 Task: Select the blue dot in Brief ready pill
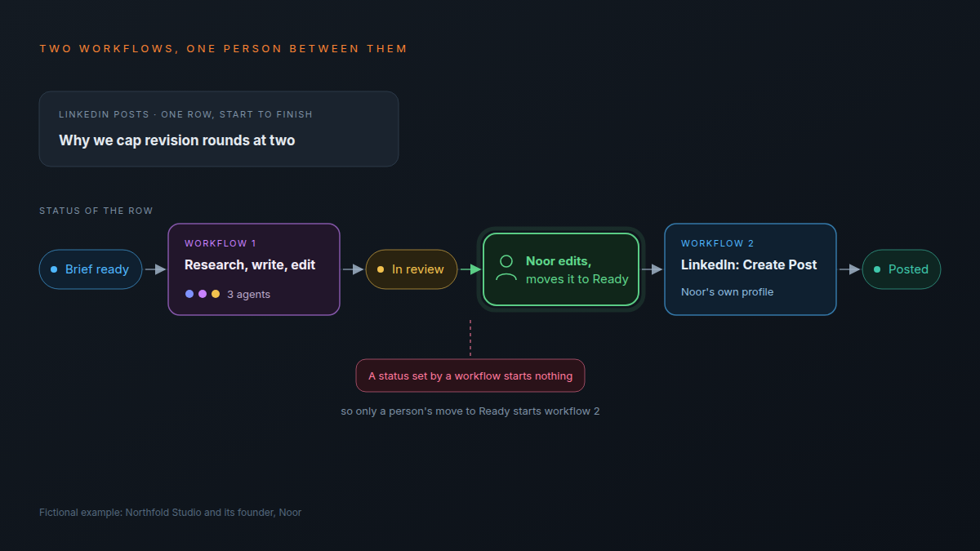(54, 269)
